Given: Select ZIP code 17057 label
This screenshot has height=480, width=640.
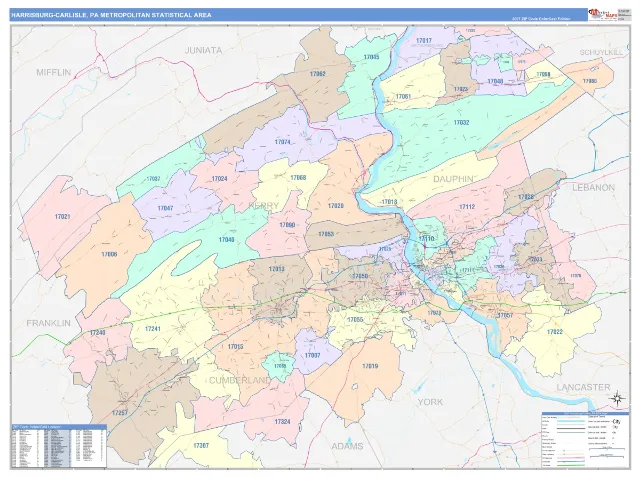Looking at the screenshot, I should (x=505, y=316).
